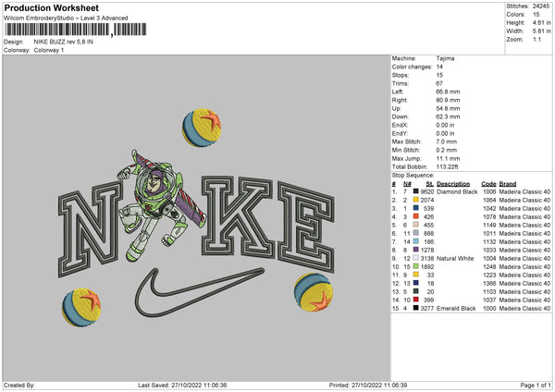Image resolution: width=555 pixels, height=392 pixels.
Task: Click the Max Stitch value '7.0 mm'
Action: point(447,141)
